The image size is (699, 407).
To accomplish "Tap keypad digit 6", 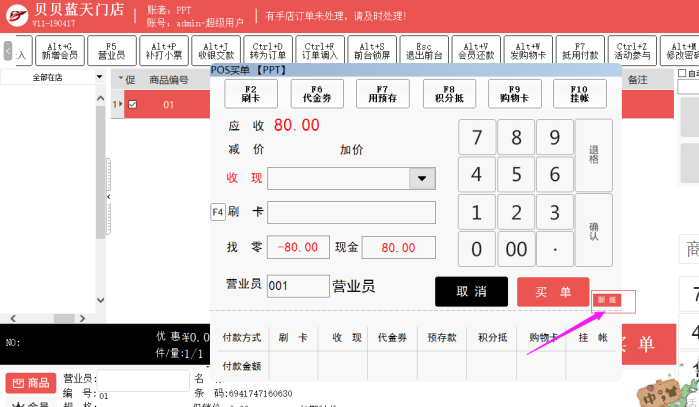I will tap(555, 174).
